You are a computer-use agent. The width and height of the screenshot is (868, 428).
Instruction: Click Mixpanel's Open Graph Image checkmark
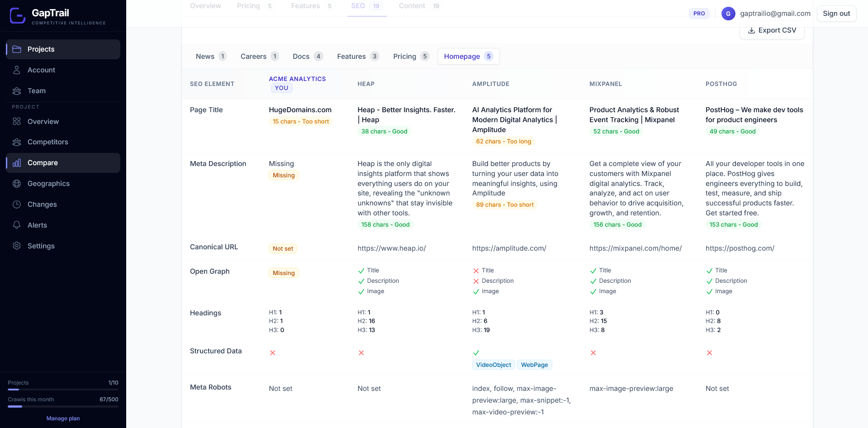pyautogui.click(x=593, y=292)
